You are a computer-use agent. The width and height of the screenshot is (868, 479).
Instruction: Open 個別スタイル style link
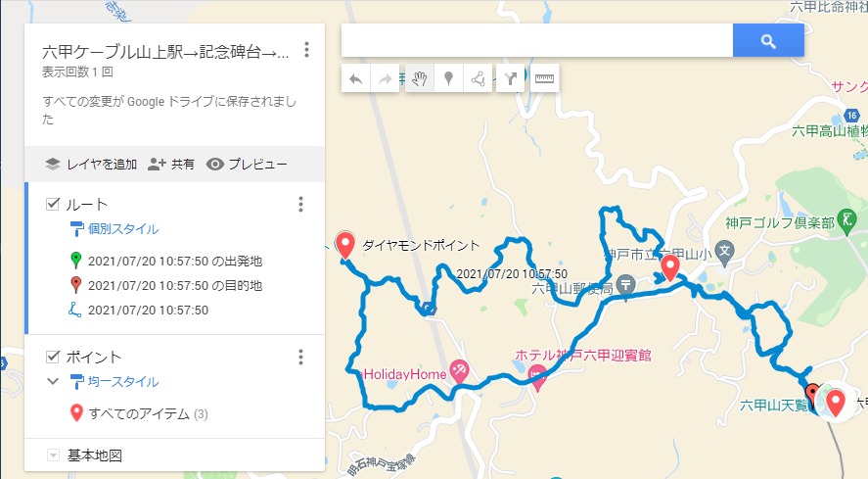123,228
